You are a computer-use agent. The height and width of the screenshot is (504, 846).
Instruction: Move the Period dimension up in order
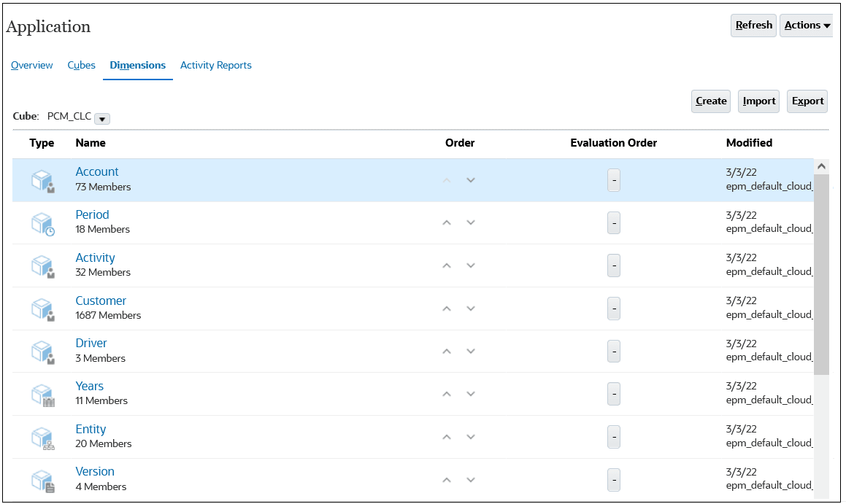(x=447, y=223)
